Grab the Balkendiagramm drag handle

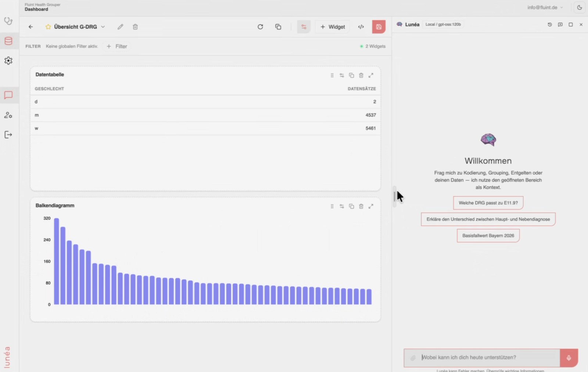pos(332,206)
